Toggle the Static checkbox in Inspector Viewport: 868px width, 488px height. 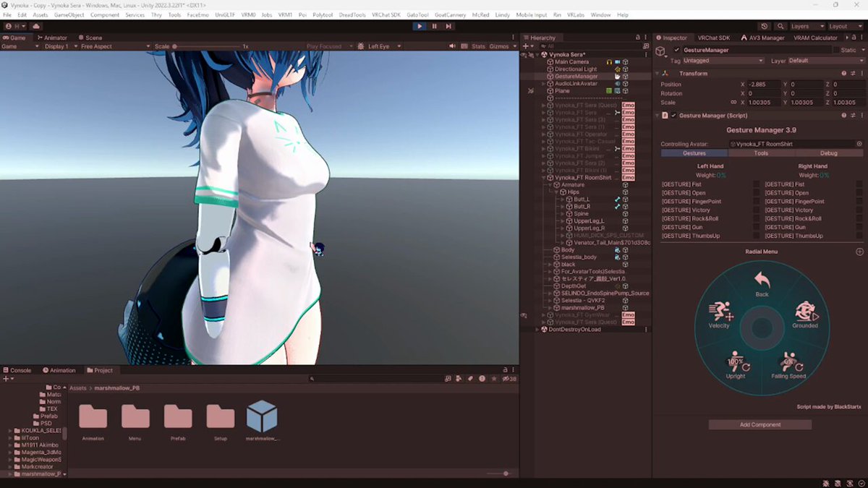[837, 50]
